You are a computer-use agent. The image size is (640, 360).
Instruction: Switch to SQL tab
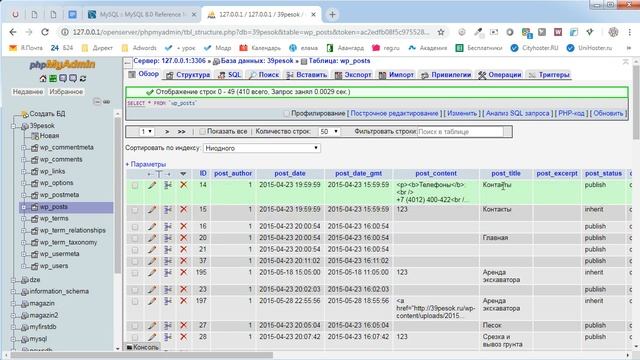click(230, 75)
